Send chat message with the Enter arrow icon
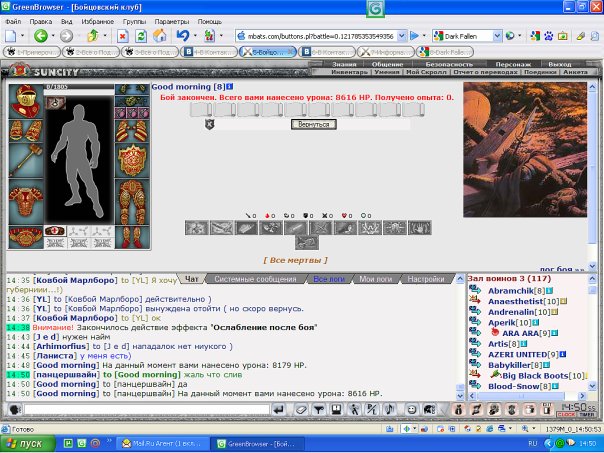The width and height of the screenshot is (604, 453). (x=279, y=410)
